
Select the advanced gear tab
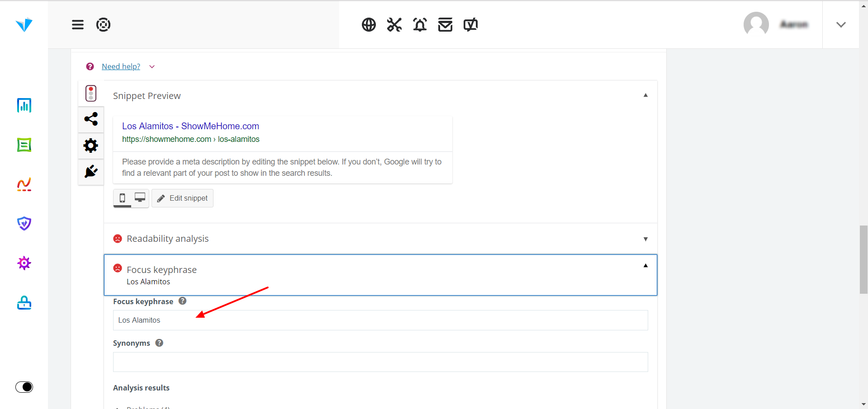tap(91, 146)
